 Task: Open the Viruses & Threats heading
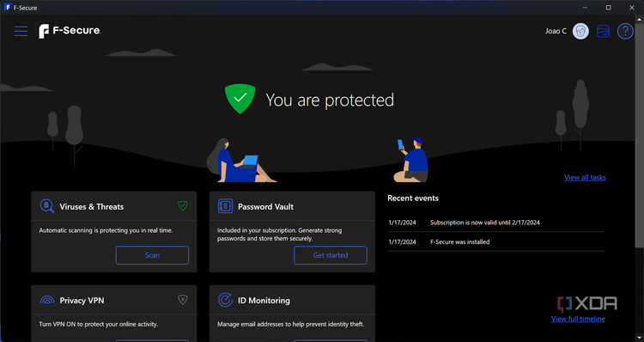click(92, 207)
